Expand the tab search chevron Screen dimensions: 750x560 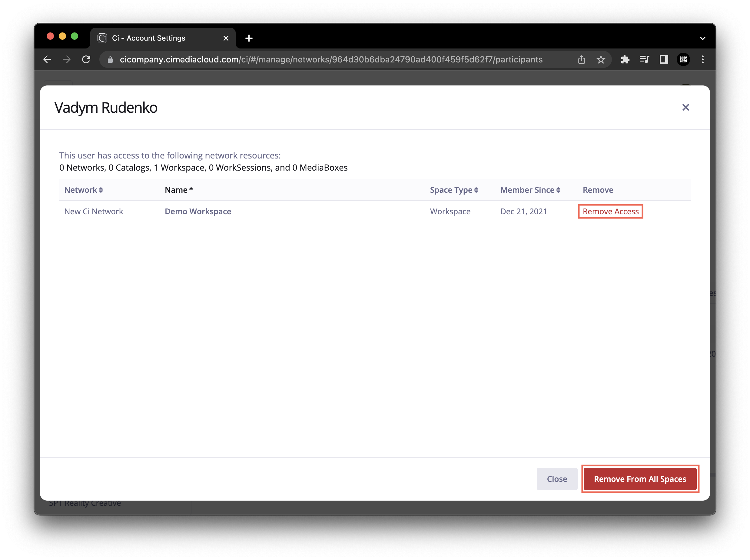point(702,38)
